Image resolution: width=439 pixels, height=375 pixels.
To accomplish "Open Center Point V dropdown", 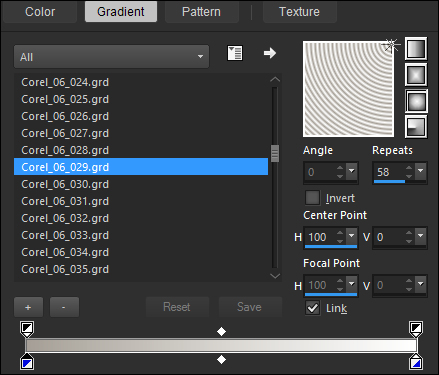I will [x=421, y=236].
